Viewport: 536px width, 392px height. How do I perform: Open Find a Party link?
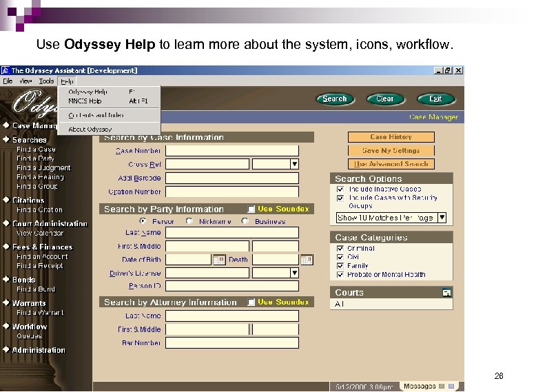(x=35, y=158)
